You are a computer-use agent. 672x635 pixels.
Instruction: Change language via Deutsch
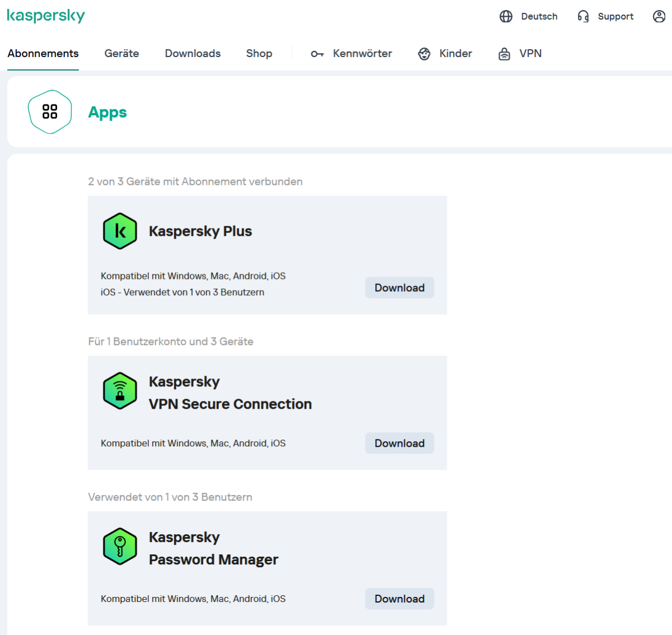coord(539,16)
